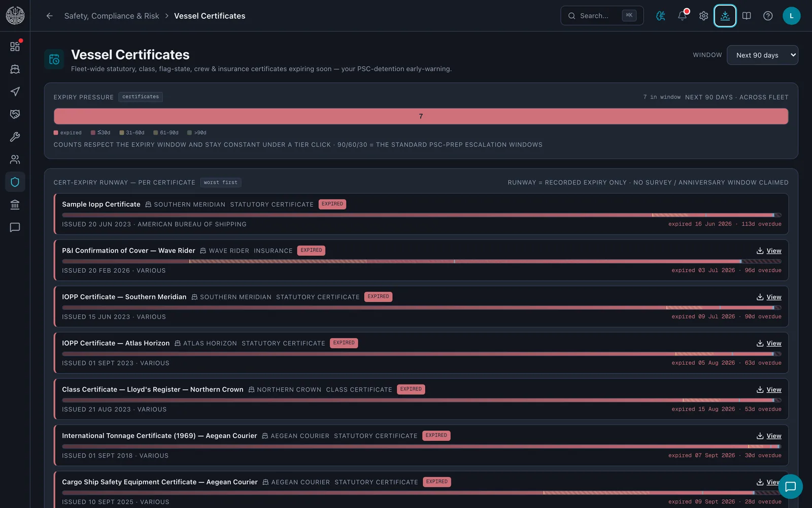Viewport: 812px width, 508px height.
Task: Go to Safety, Compliance & Risk breadcrumb
Action: click(x=112, y=16)
